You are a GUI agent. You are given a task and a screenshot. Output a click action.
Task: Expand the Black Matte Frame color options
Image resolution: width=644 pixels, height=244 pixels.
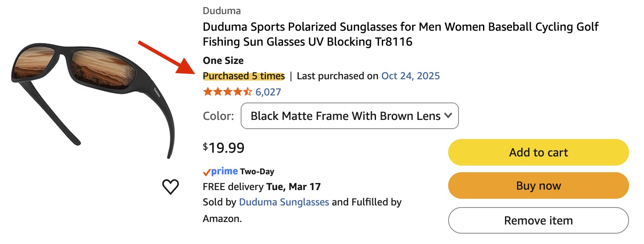coord(349,116)
